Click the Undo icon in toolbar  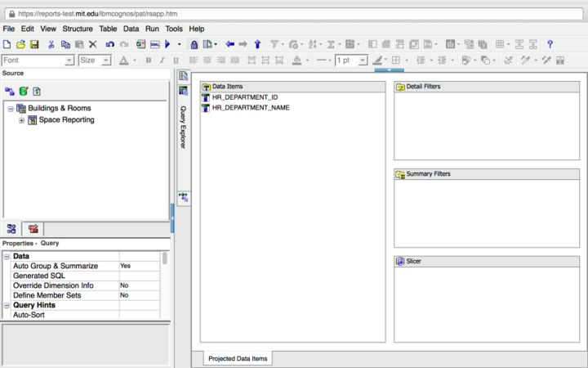(110, 44)
